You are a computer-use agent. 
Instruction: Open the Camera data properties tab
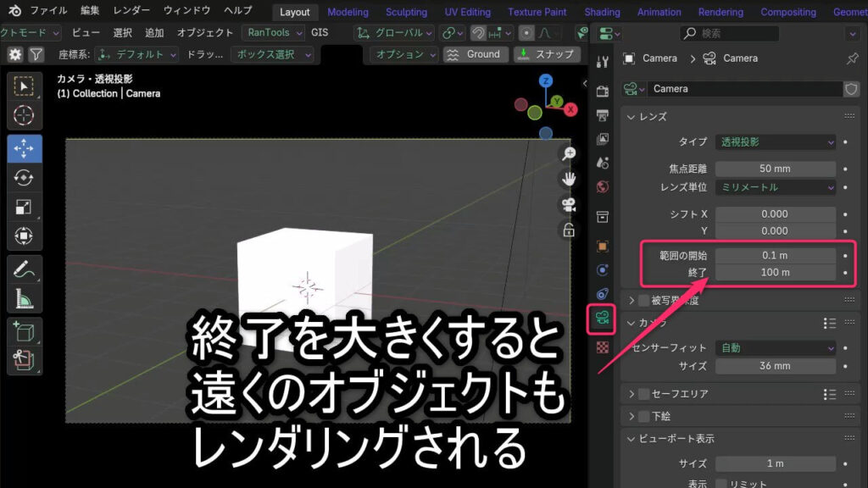point(602,319)
